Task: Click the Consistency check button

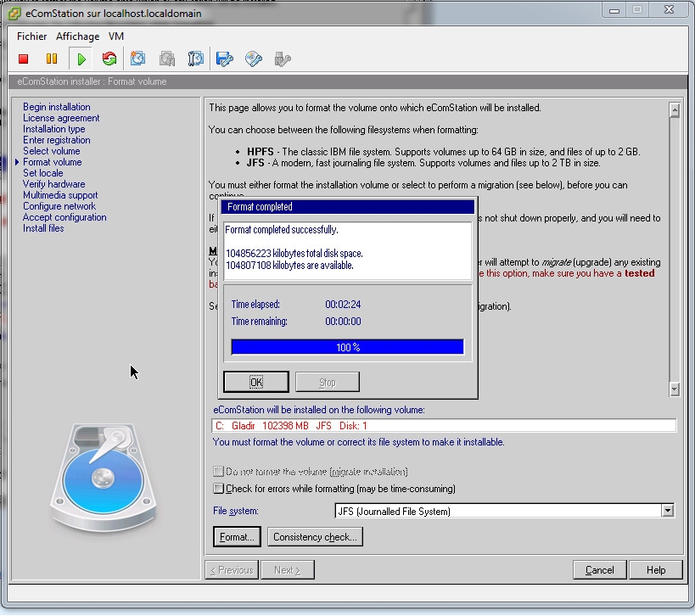Action: [x=315, y=537]
